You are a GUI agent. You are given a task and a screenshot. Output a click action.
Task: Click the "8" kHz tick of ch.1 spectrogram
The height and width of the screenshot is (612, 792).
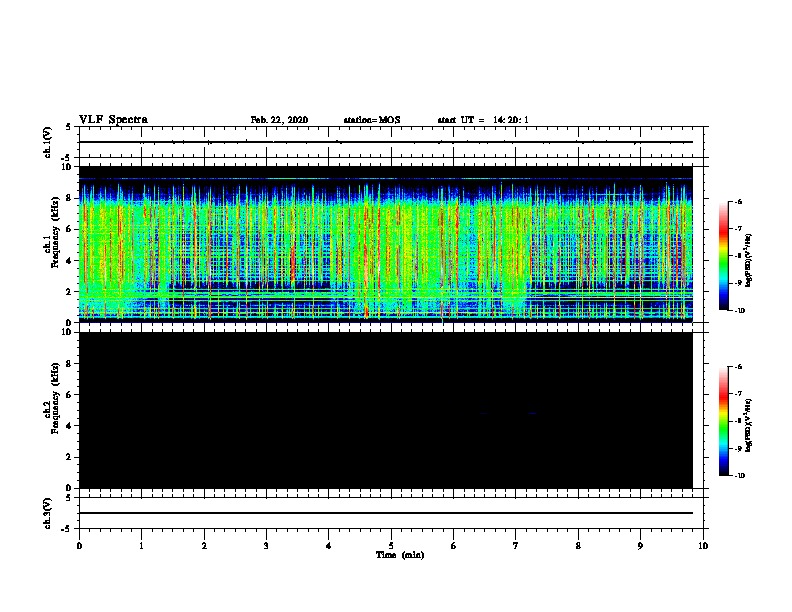tap(69, 198)
